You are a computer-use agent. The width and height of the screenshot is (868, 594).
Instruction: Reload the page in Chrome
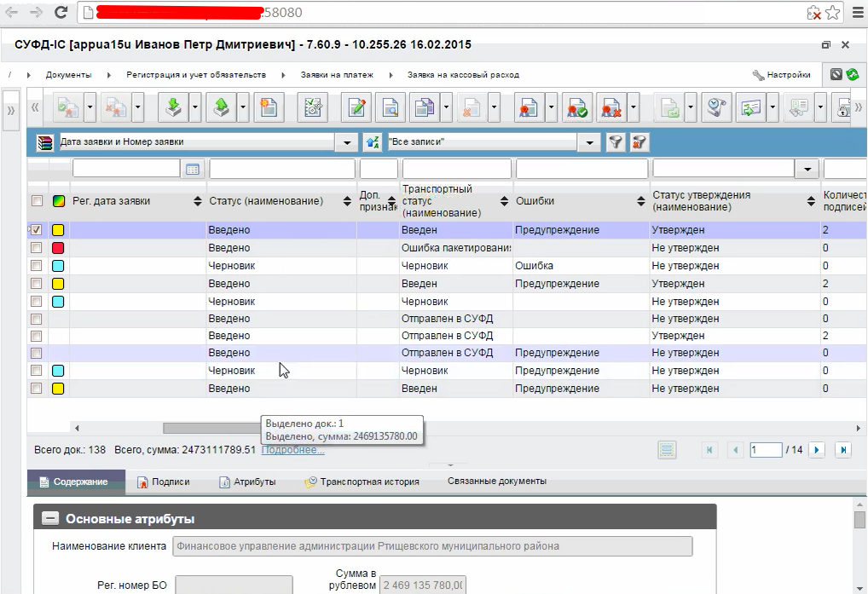61,12
